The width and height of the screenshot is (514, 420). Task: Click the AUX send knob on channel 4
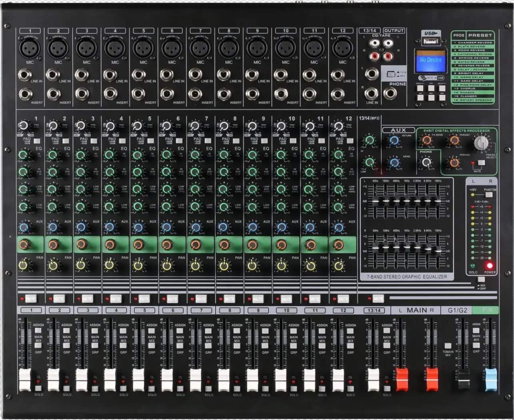110,227
